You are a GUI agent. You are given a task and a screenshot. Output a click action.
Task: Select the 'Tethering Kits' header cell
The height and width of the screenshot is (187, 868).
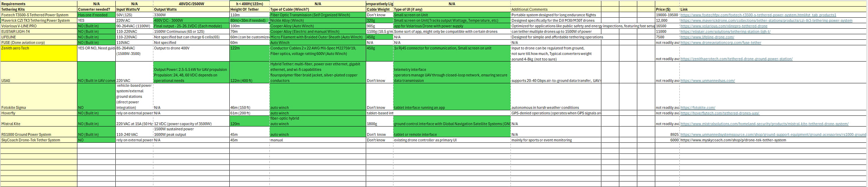click(x=39, y=9)
